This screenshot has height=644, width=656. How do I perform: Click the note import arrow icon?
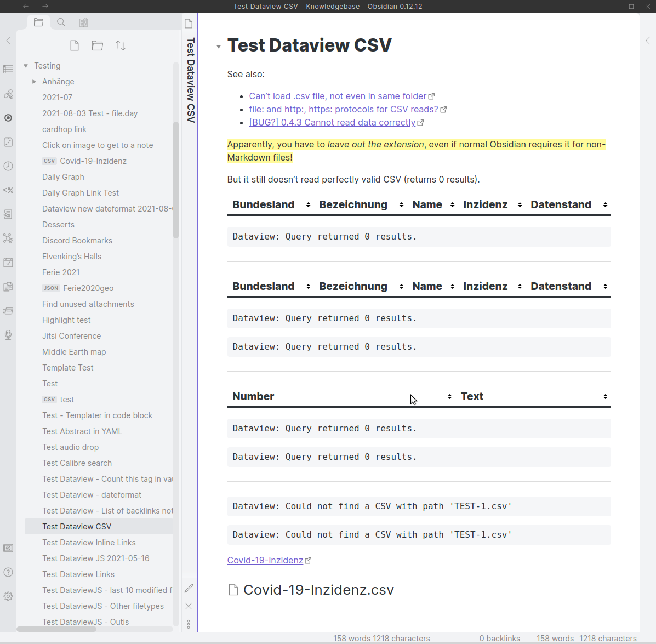pyautogui.click(x=8, y=214)
